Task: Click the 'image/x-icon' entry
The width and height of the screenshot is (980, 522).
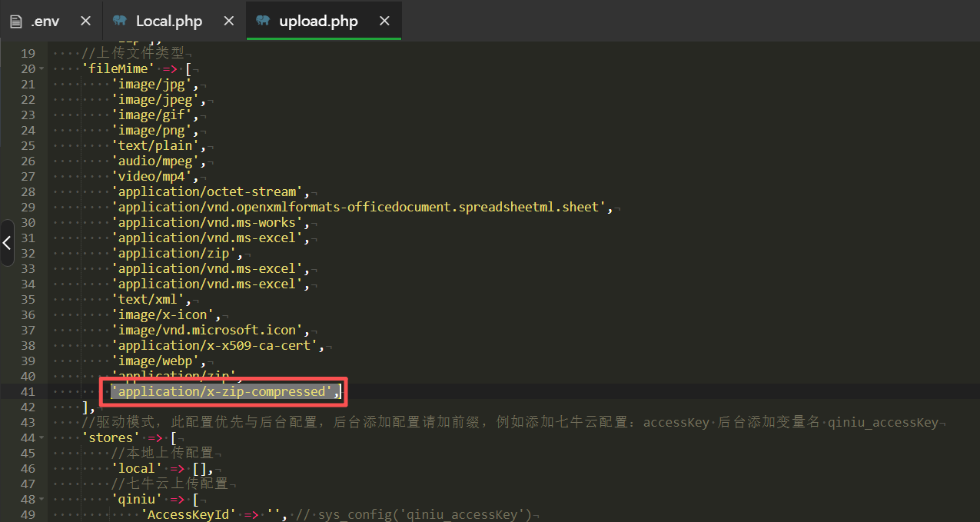Action: click(x=166, y=314)
